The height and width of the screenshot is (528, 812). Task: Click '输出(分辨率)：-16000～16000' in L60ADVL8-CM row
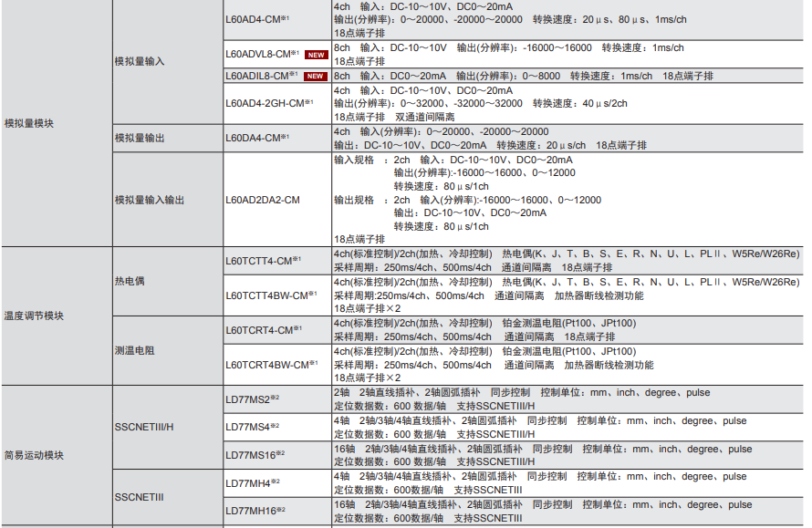[524, 47]
